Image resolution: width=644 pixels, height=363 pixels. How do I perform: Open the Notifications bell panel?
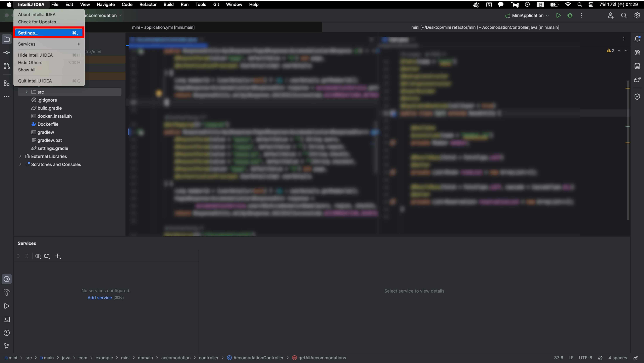(637, 39)
